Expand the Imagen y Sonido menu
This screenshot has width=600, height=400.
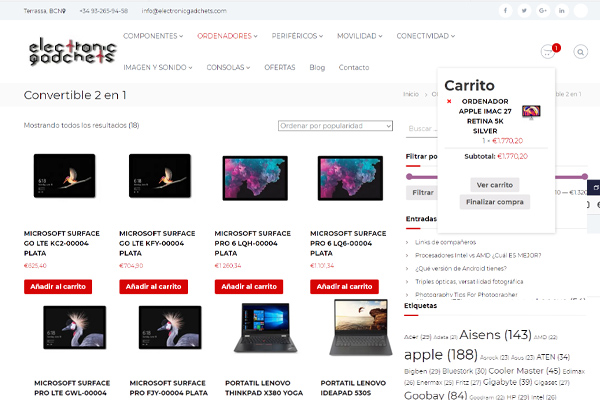[157, 67]
